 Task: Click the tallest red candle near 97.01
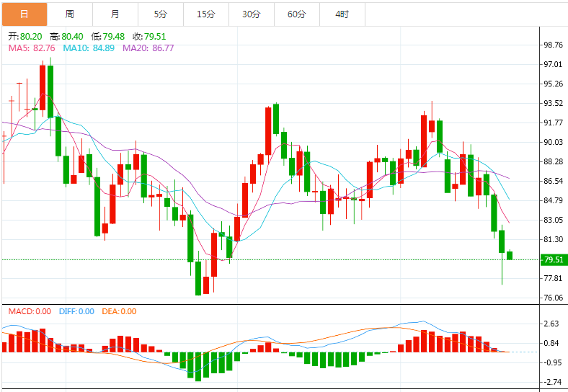(x=43, y=87)
